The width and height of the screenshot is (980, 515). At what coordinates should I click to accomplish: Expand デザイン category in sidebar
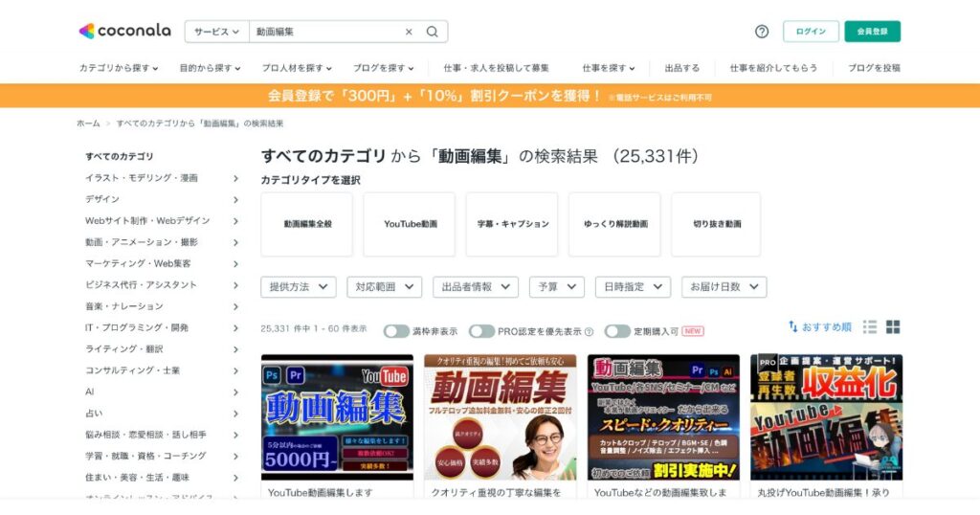click(163, 199)
